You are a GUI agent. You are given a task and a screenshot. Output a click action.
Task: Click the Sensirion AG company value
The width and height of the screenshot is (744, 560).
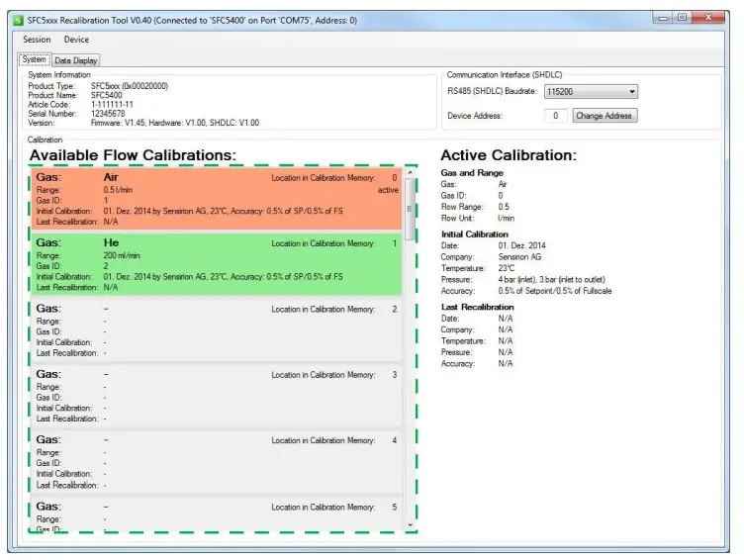point(519,256)
